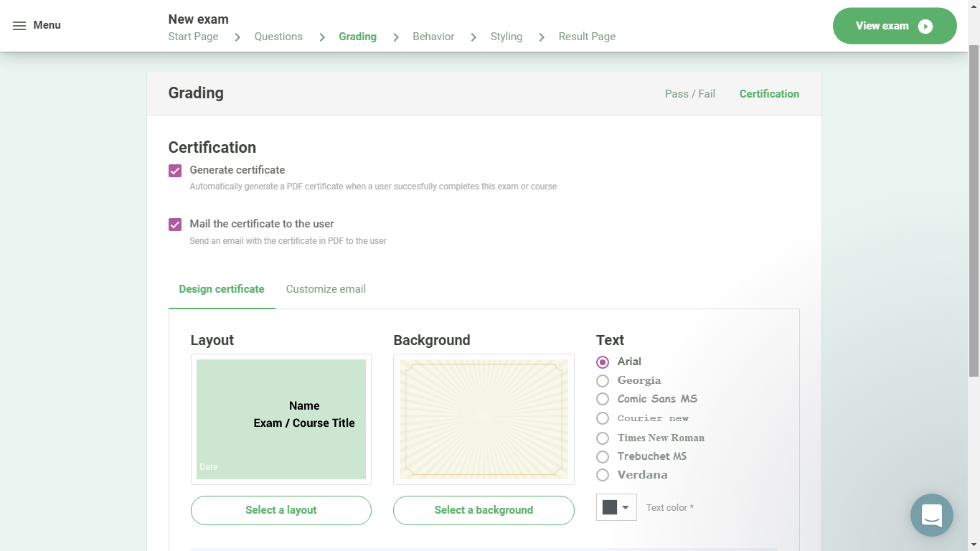Switch to Pass / Fail tab
Screen dimensions: 980x551
[x=690, y=94]
